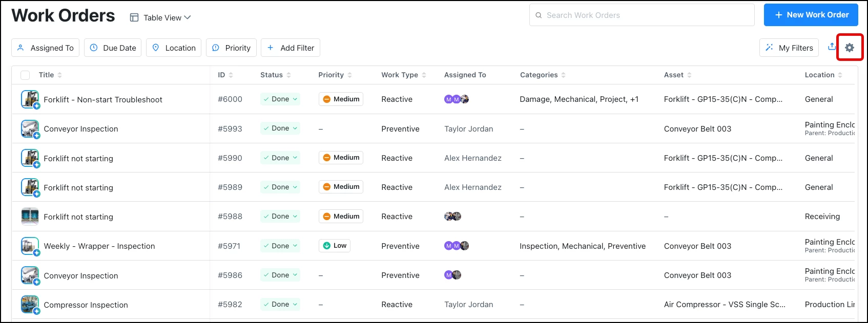Sort the Asset column
The image size is (868, 323).
coord(689,75)
